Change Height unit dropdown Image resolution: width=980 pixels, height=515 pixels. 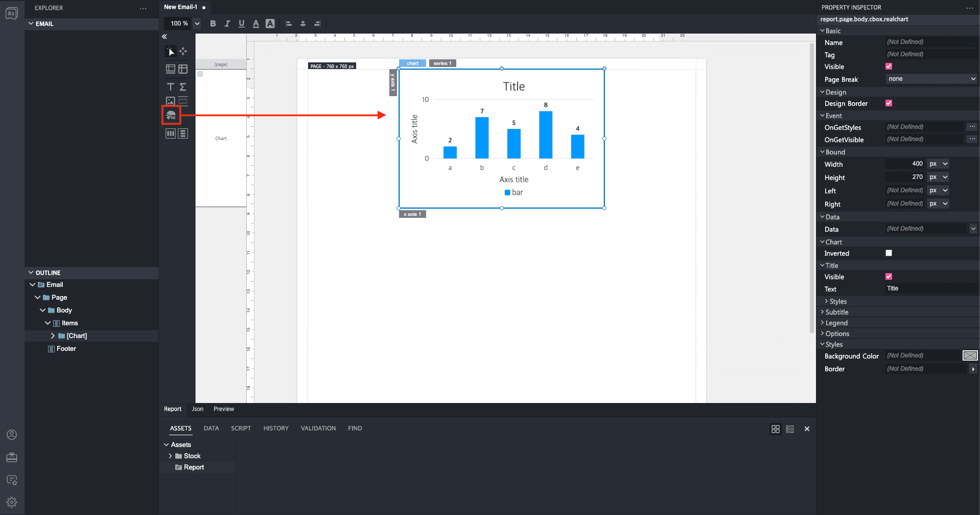pyautogui.click(x=938, y=177)
